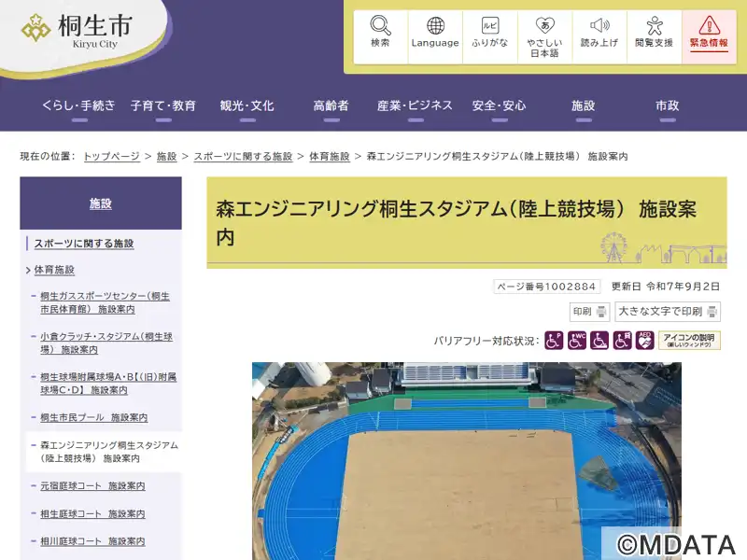Click the Kiryu City logo
The width and height of the screenshot is (747, 560).
point(78,31)
